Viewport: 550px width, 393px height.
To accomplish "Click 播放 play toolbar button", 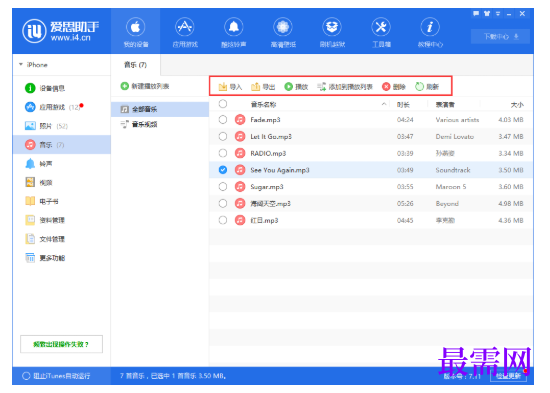I will 296,86.
